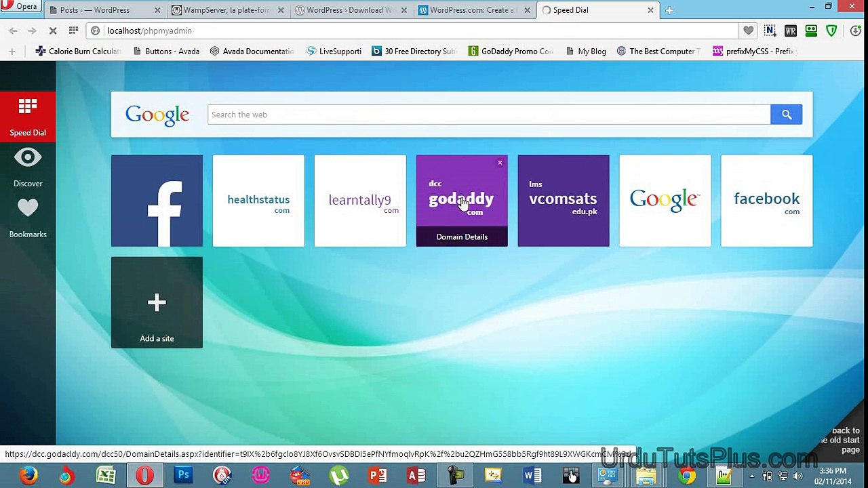Open the lms vcomsats speed dial tile
This screenshot has height=488, width=868.
(564, 201)
